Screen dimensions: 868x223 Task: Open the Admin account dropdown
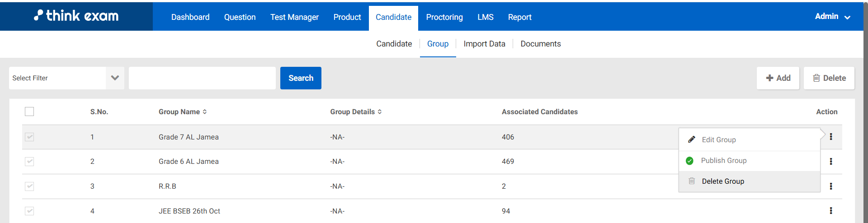click(x=832, y=17)
